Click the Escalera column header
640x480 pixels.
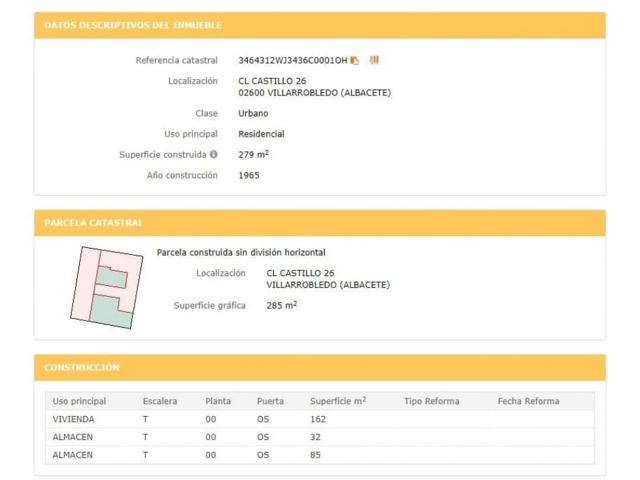tap(160, 401)
